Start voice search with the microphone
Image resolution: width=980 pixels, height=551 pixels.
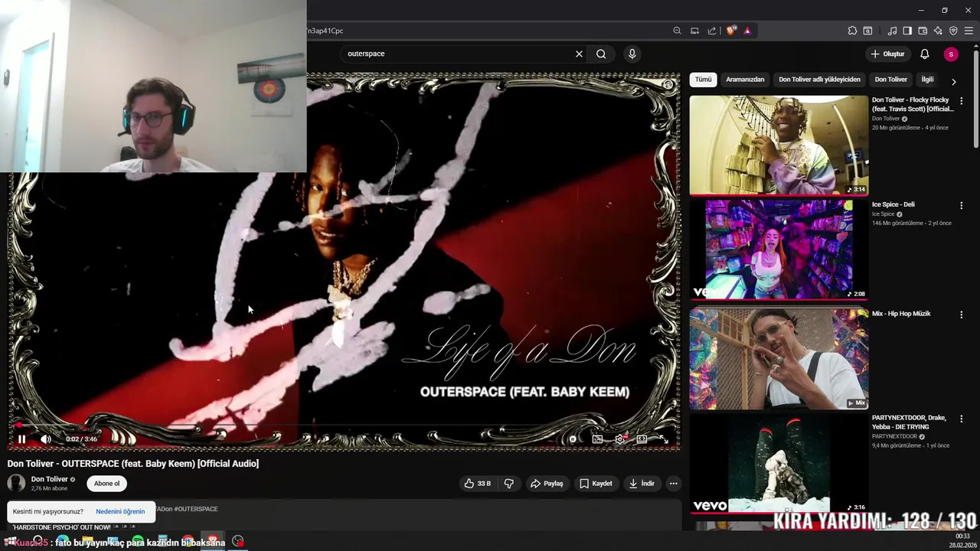632,54
